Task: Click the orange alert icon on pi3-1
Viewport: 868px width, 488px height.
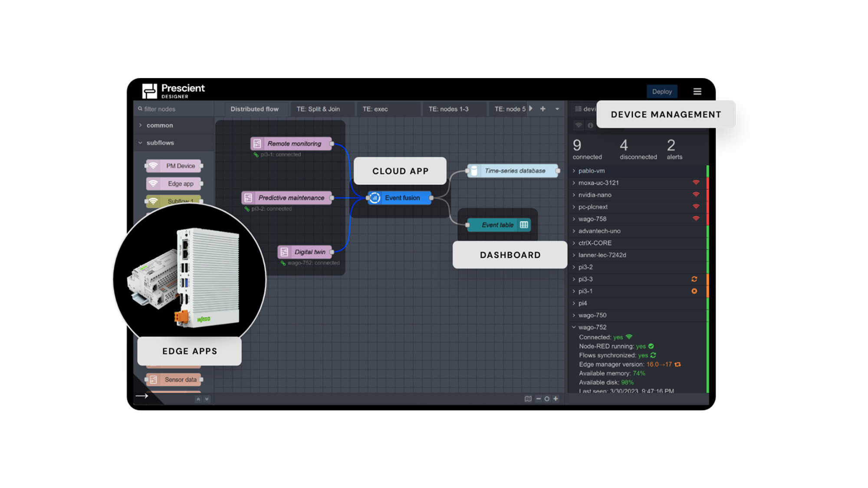Action: [x=694, y=291]
